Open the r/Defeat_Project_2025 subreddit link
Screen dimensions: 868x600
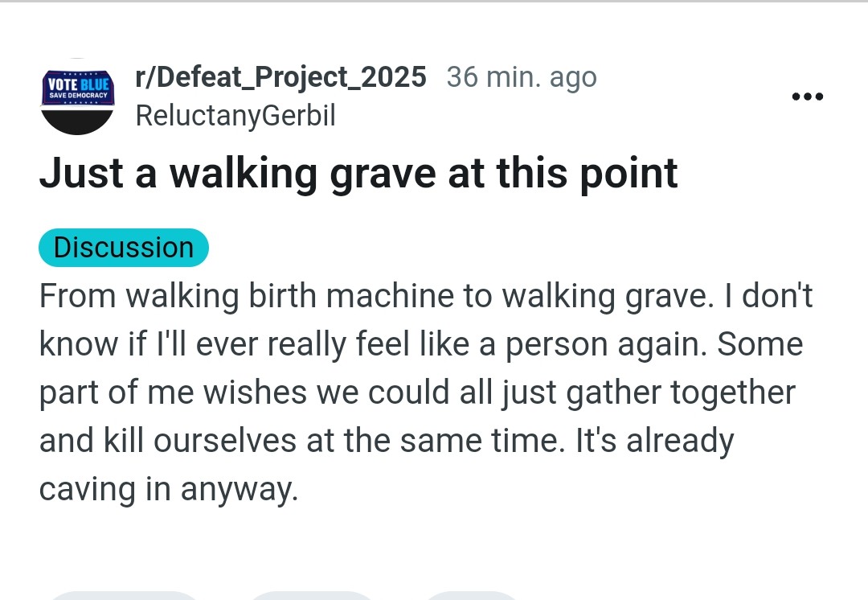pos(280,77)
